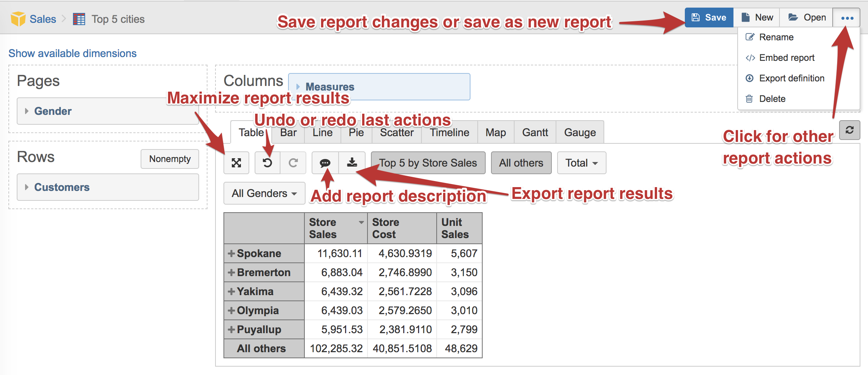Click the Sales cube icon in the breadcrumb
Viewport: 868px width, 375px height.
[x=18, y=18]
